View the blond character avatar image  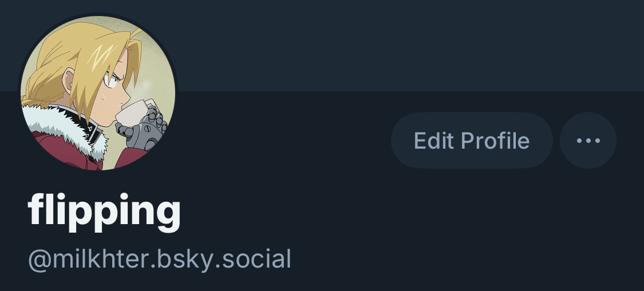coord(98,93)
